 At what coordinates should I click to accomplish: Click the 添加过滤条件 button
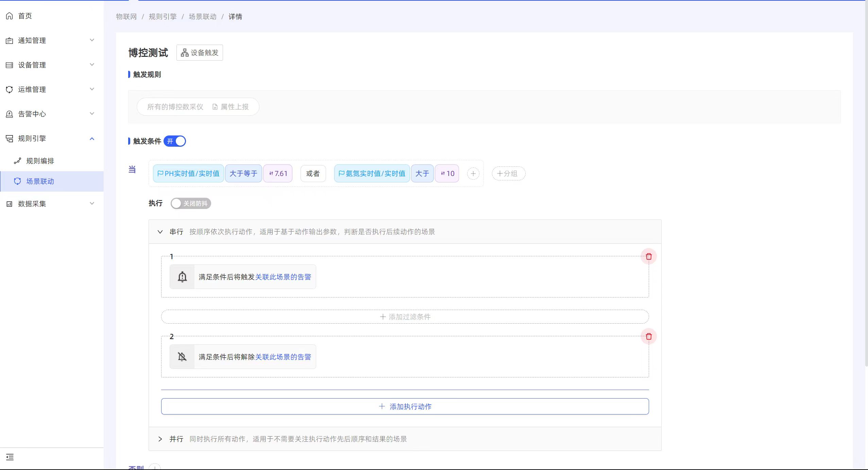pyautogui.click(x=405, y=317)
